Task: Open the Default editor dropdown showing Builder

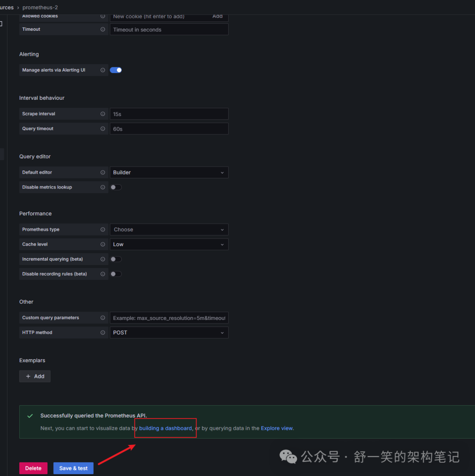Action: [169, 172]
